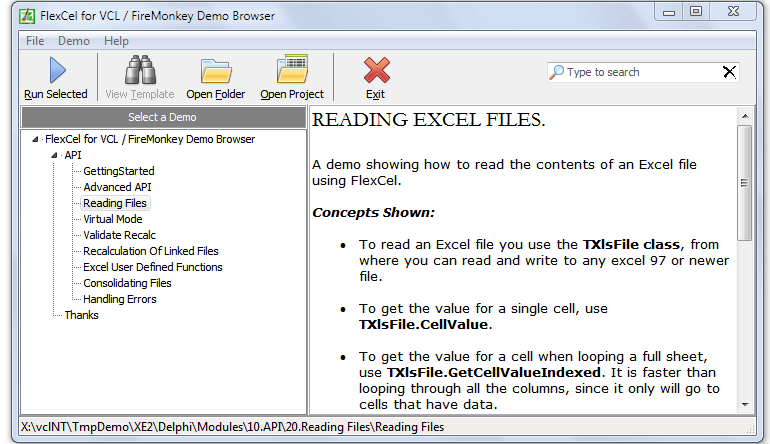Image resolution: width=770 pixels, height=444 pixels.
Task: Click the TXlsFile.CellValue text
Action: [423, 325]
